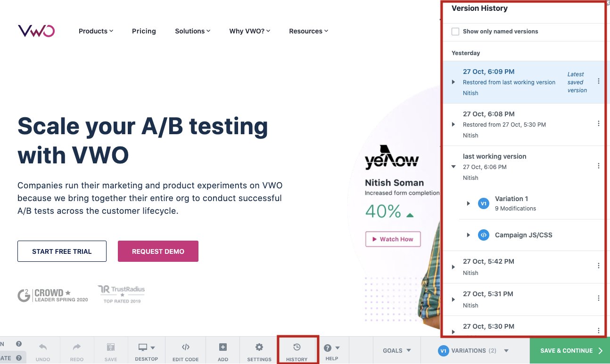The height and width of the screenshot is (364, 610).
Task: Open the Products menu
Action: (96, 31)
